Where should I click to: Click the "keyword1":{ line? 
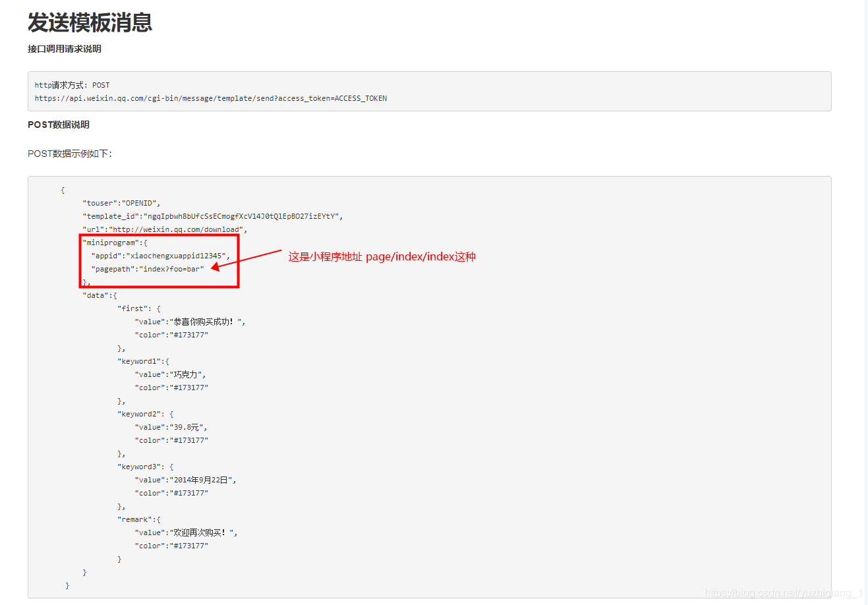click(x=144, y=361)
